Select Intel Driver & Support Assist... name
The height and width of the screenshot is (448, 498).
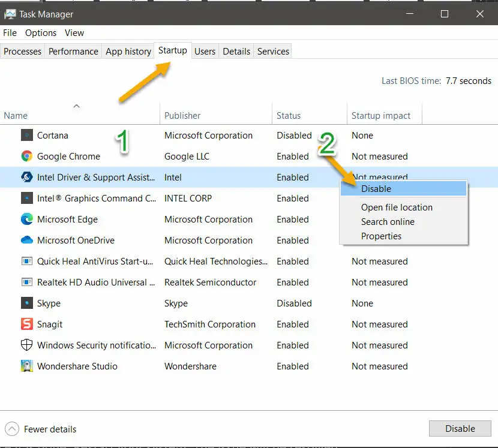(x=96, y=177)
